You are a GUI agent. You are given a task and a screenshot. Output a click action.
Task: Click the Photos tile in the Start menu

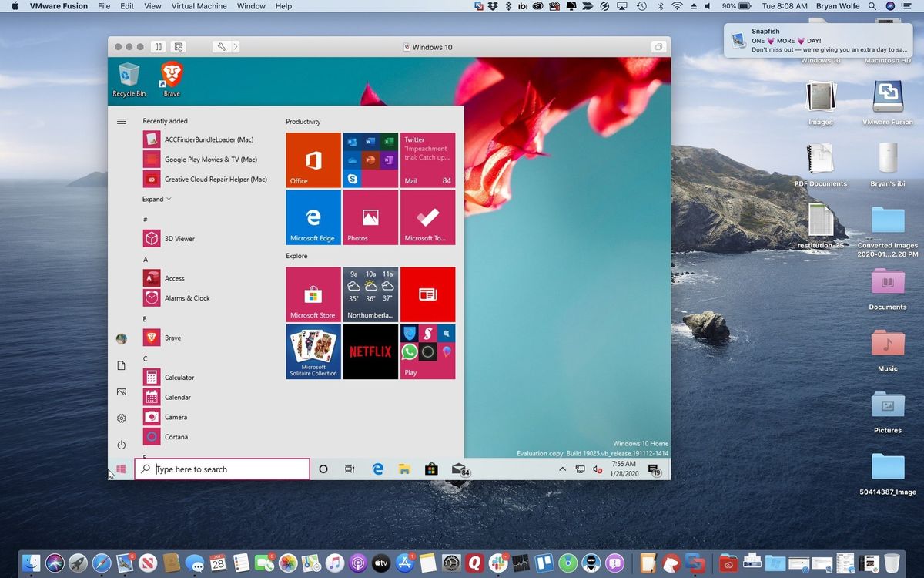click(x=370, y=217)
